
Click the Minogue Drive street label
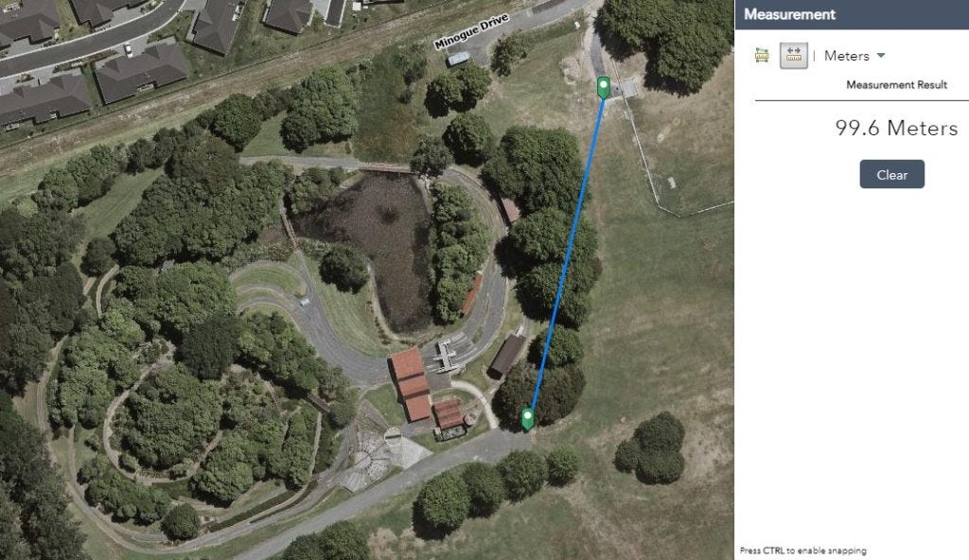coord(471,31)
